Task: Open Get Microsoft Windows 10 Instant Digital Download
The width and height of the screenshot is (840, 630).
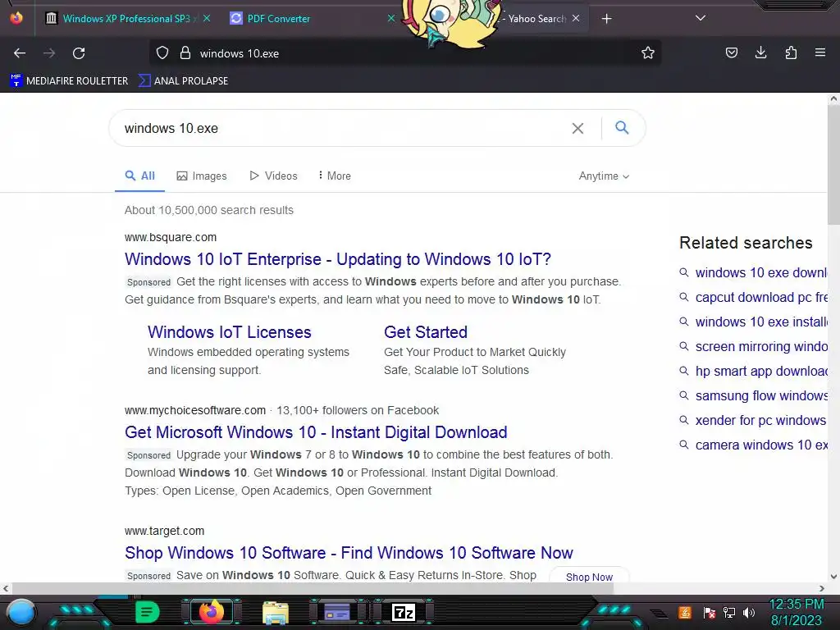Action: [x=316, y=432]
